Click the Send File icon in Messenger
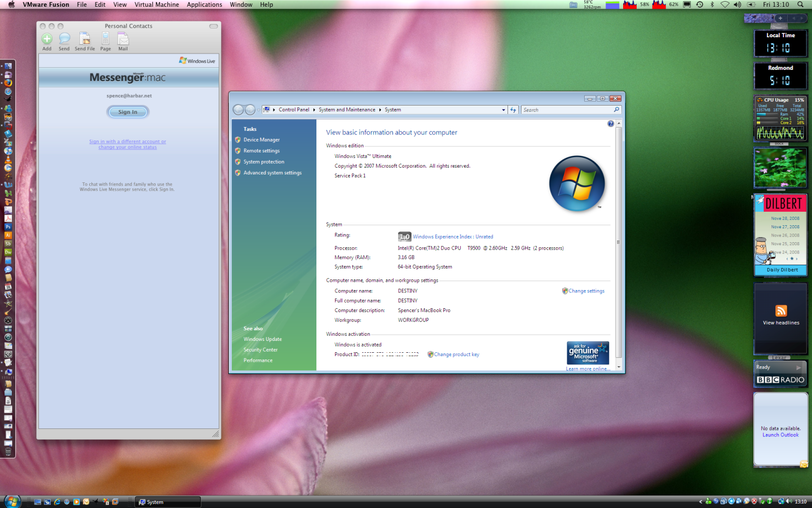Viewport: 812px width, 508px height. [85, 39]
